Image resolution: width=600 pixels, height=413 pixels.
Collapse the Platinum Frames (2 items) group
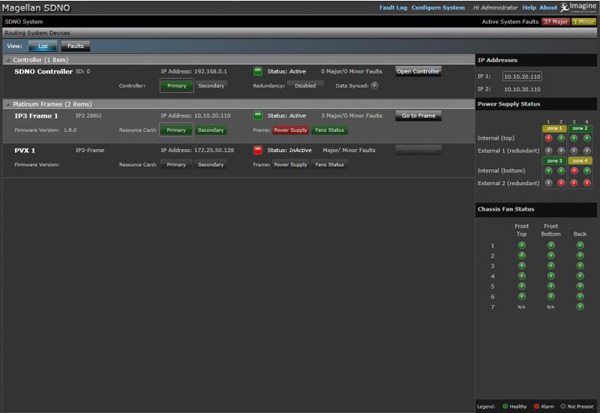pyautogui.click(x=8, y=104)
